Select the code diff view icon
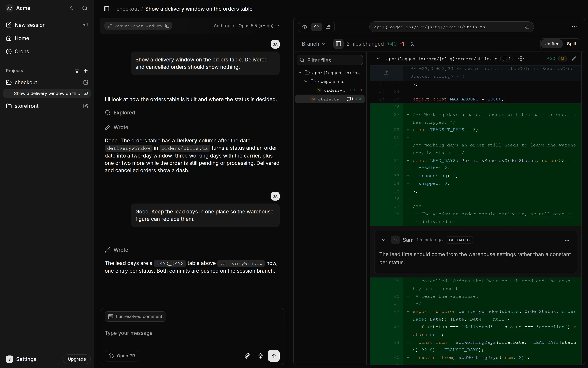This screenshot has width=588, height=368. coord(316,27)
